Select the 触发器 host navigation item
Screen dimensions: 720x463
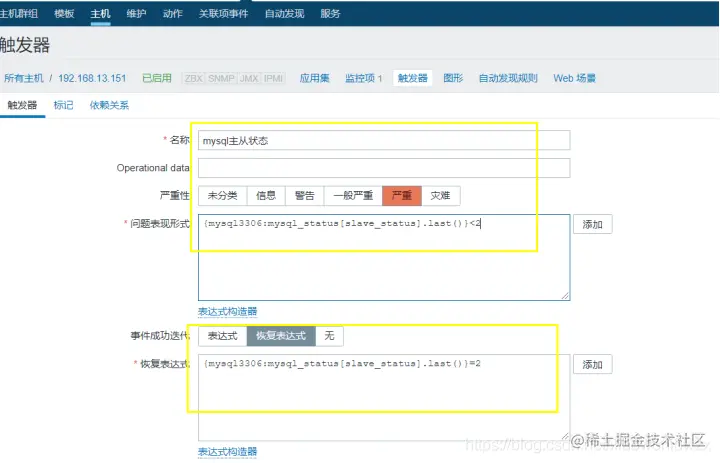pos(412,78)
